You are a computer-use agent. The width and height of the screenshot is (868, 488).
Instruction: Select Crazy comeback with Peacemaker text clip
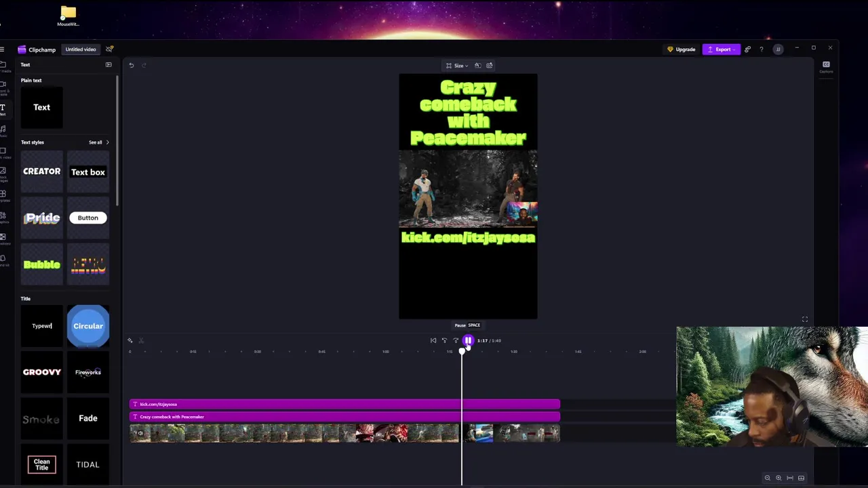pos(344,417)
